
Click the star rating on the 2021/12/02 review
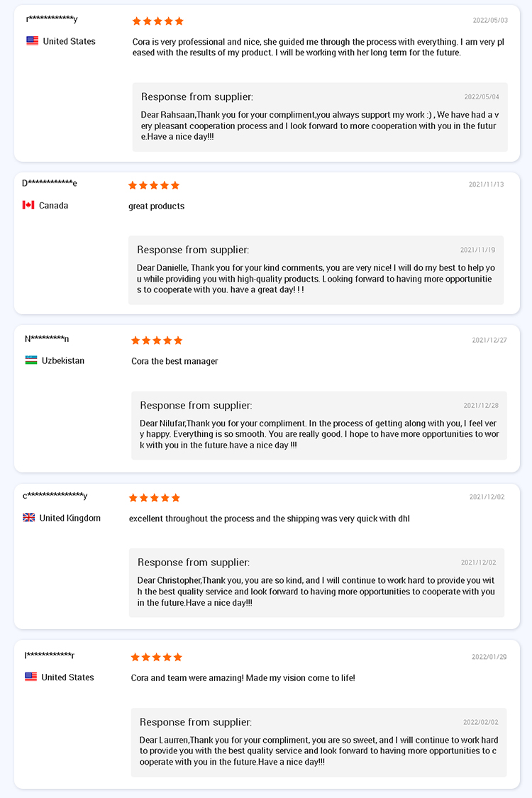pos(154,498)
